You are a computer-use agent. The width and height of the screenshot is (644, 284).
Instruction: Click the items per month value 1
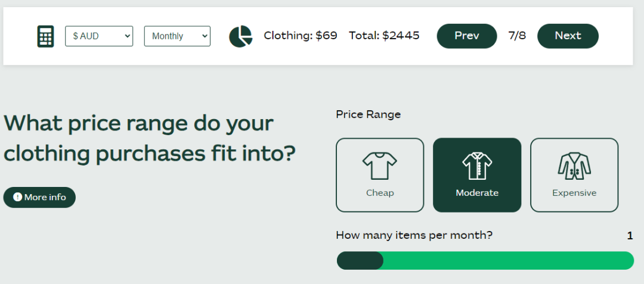[x=630, y=236]
